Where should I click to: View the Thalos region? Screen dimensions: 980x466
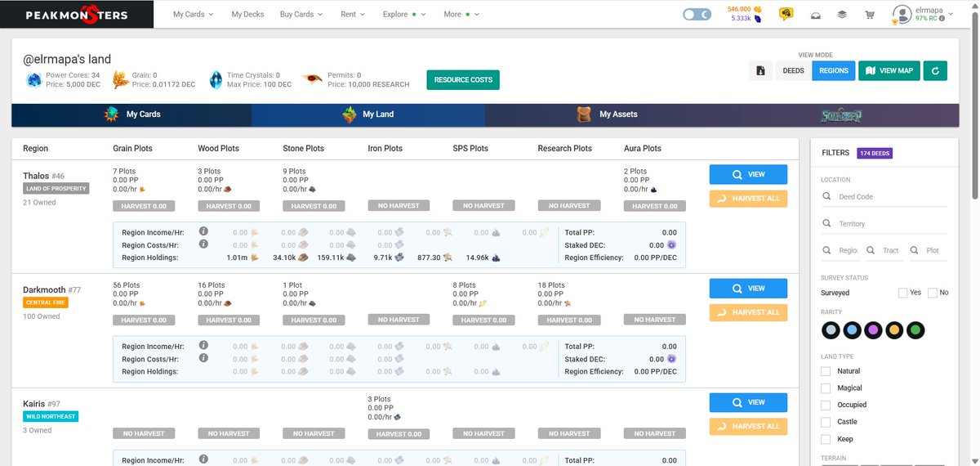(748, 174)
